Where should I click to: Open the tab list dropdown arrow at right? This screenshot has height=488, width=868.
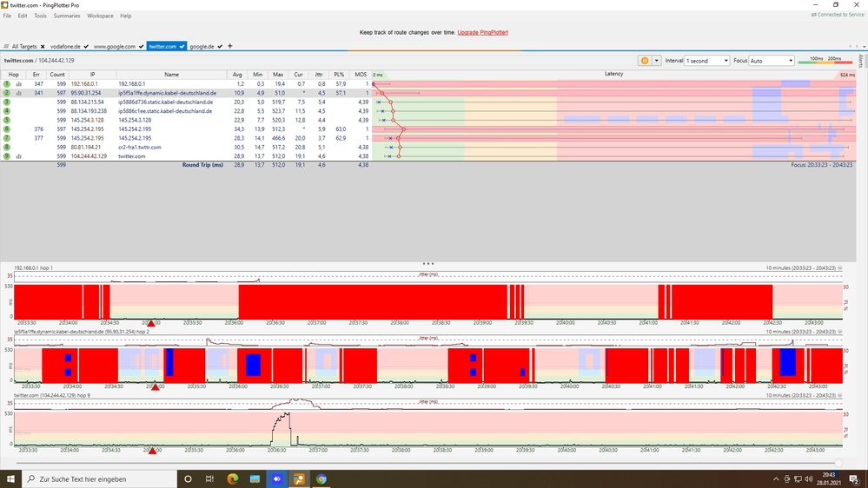tap(864, 47)
